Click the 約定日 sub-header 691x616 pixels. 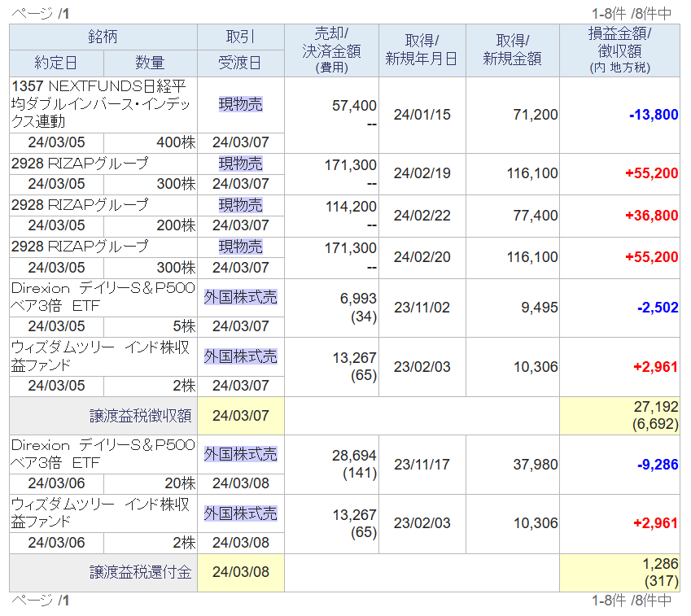[x=56, y=63]
